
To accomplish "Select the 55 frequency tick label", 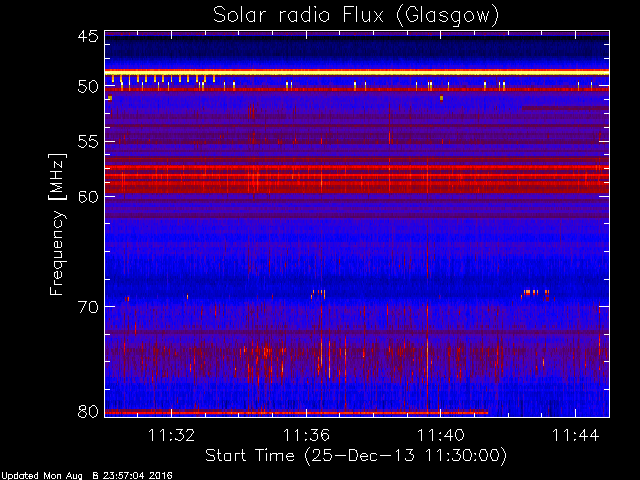I will 88,142.
